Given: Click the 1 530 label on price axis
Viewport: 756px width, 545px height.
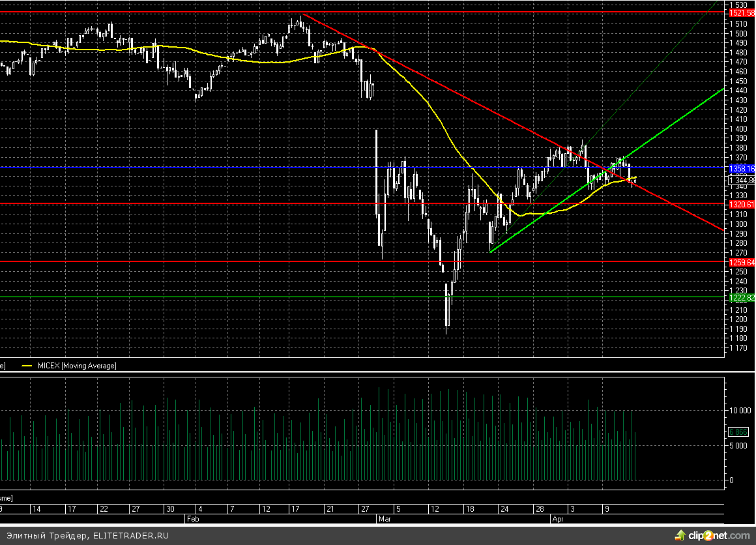Looking at the screenshot, I should coord(738,5).
